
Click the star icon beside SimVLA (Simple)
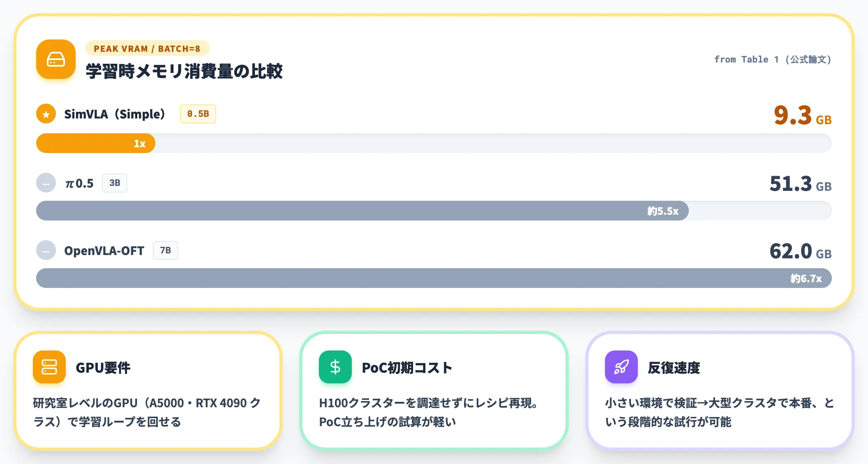tap(46, 114)
